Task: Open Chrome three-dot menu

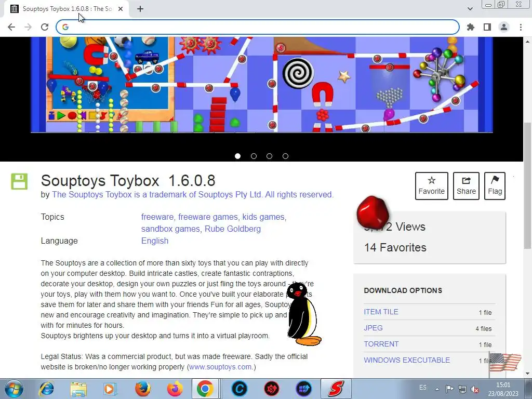Action: coord(521,27)
